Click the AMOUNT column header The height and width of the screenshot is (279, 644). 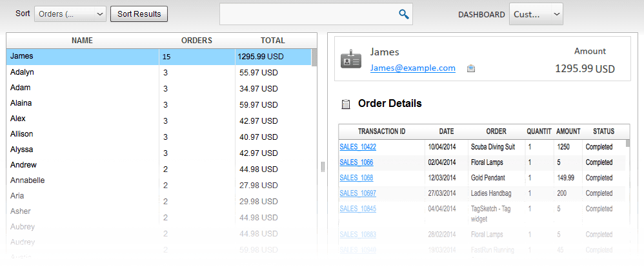pyautogui.click(x=568, y=131)
